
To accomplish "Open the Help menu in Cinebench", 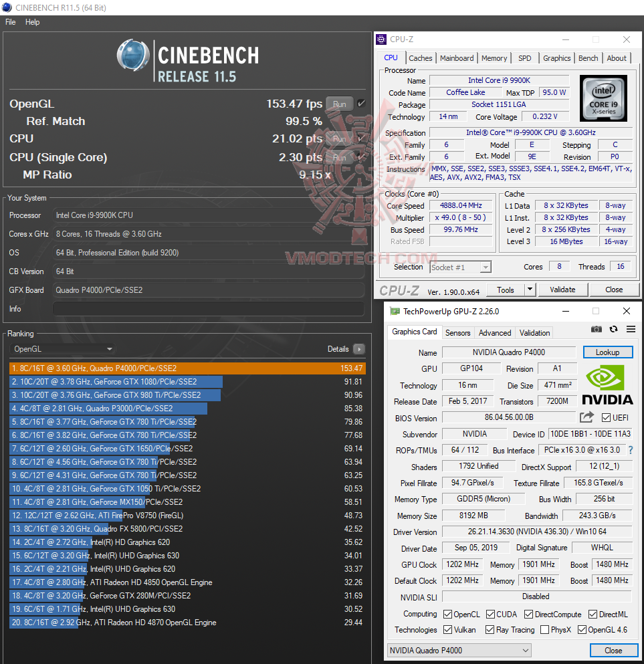I will pyautogui.click(x=33, y=22).
